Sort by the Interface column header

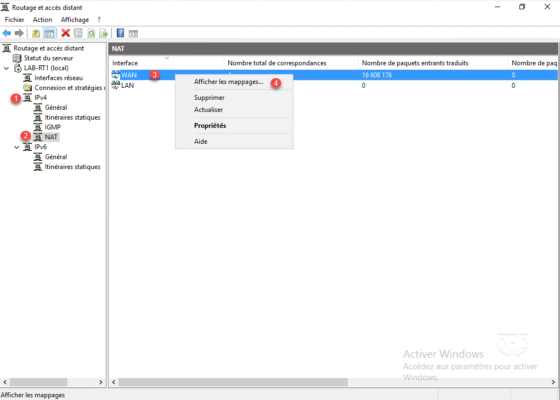(x=166, y=63)
